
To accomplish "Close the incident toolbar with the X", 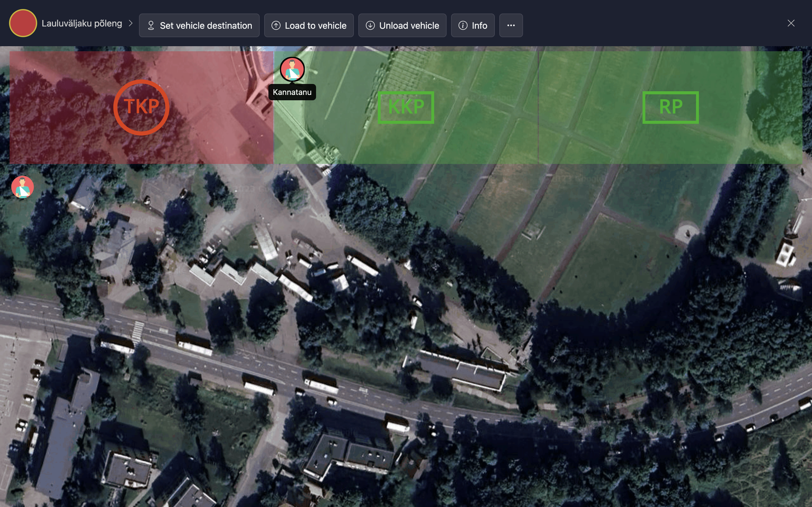I will click(x=791, y=23).
